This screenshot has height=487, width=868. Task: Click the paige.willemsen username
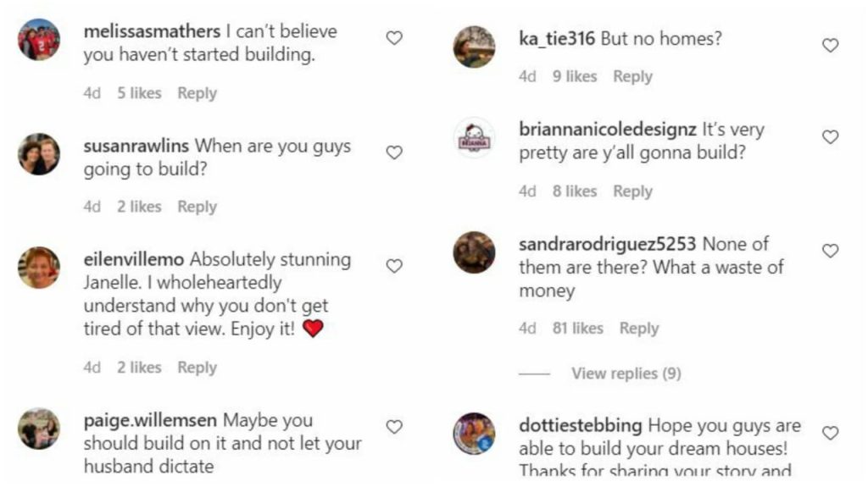click(150, 420)
